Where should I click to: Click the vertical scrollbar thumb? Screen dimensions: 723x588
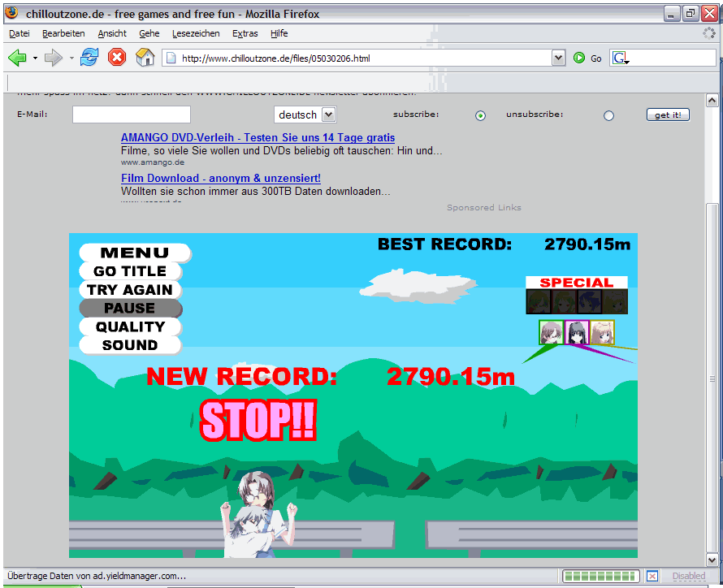[x=712, y=378]
